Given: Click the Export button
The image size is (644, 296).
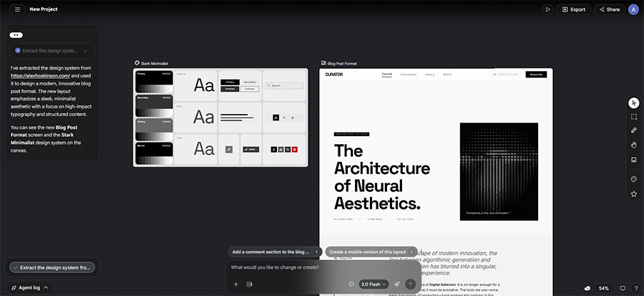Looking at the screenshot, I should pyautogui.click(x=574, y=9).
